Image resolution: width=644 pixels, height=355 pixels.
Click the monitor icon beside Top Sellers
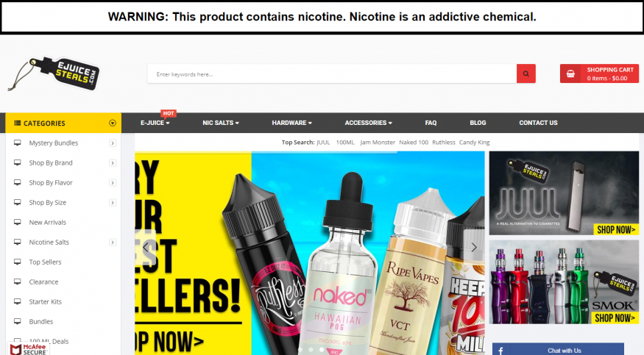click(17, 262)
